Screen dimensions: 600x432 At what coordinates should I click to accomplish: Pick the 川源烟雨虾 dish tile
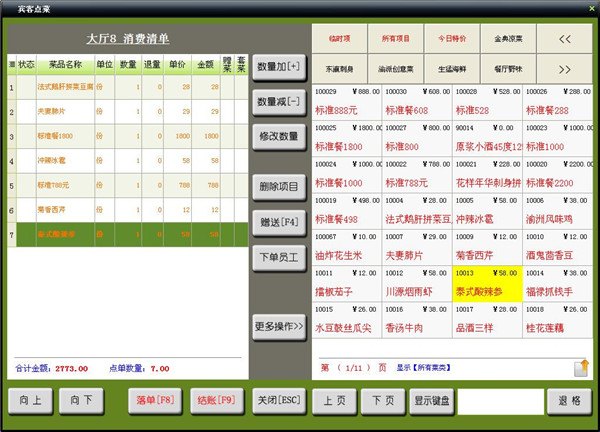[x=417, y=284]
